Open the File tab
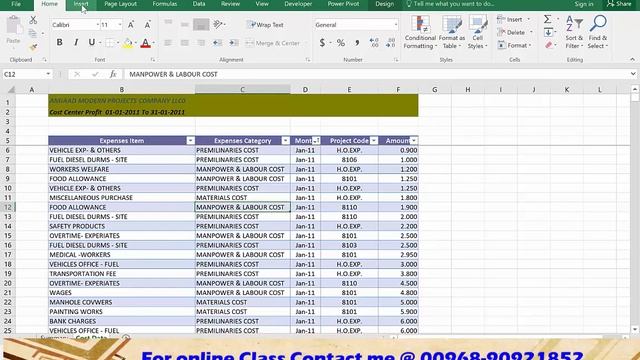 (16, 4)
